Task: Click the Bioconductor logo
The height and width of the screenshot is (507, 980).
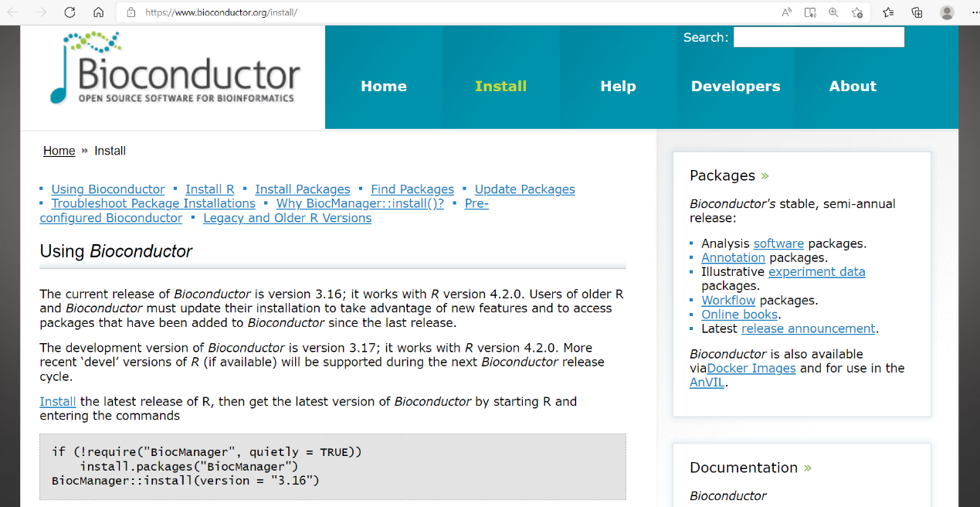Action: point(174,68)
